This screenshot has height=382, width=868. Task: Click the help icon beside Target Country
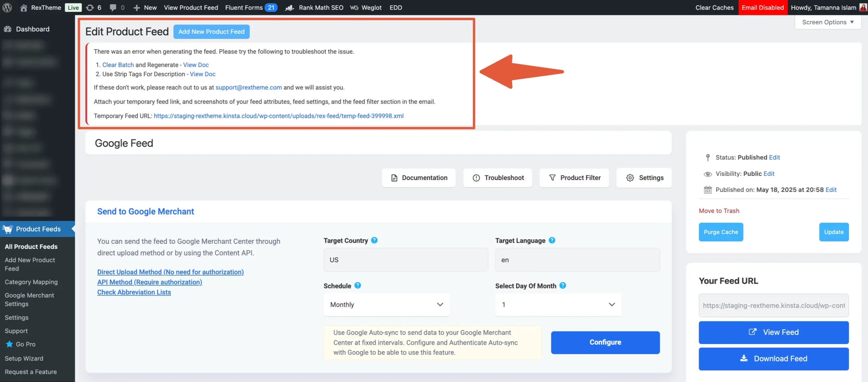click(374, 240)
